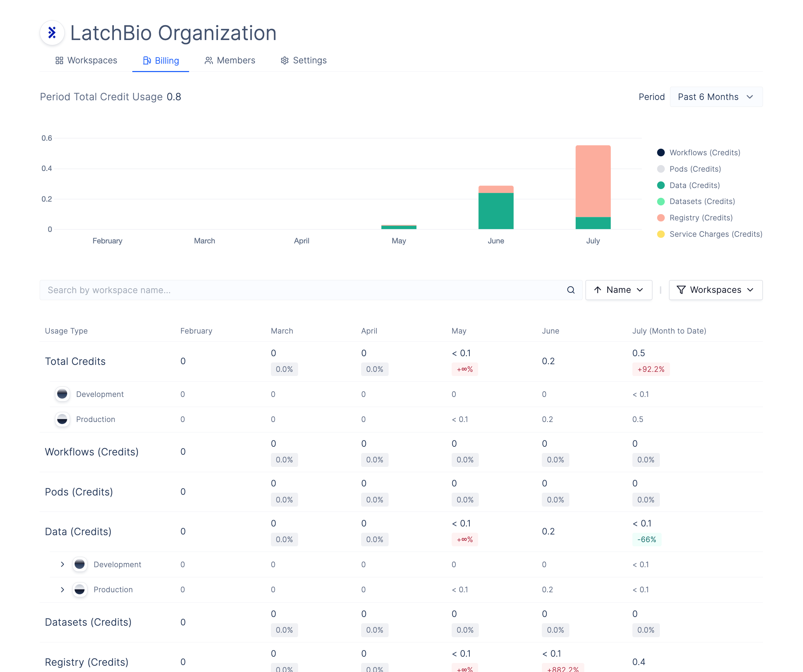Select the Pods (Credits) row label

(79, 492)
